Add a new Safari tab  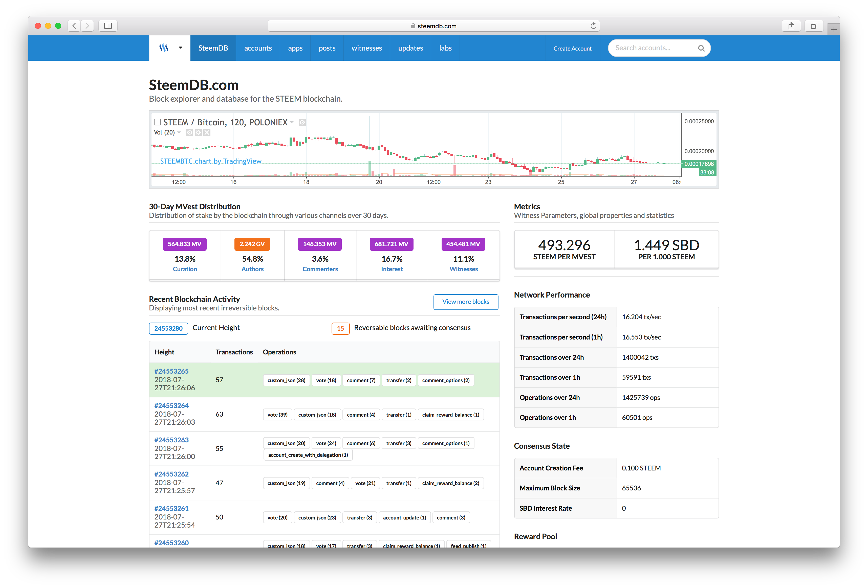[833, 30]
